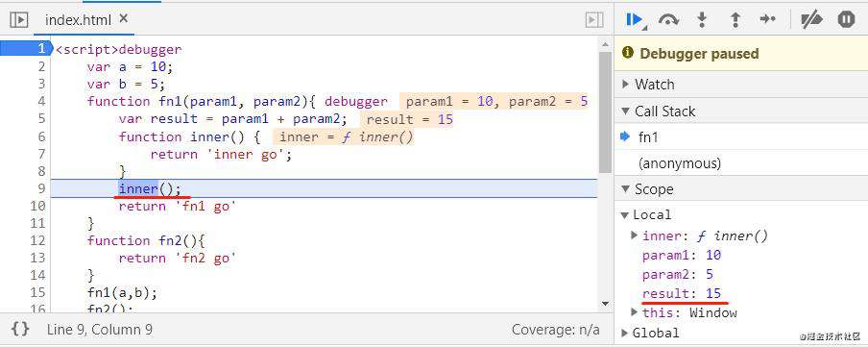868x347 pixels.
Task: Click the Step arrow icon
Action: click(x=768, y=19)
